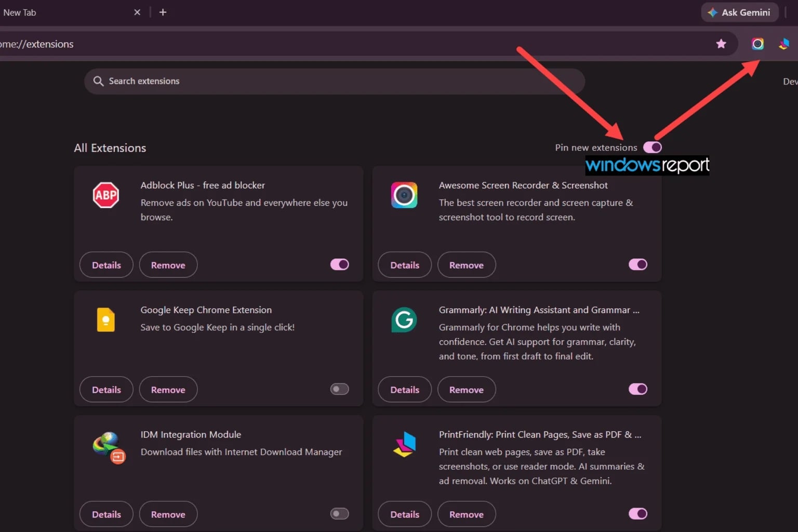Image resolution: width=798 pixels, height=532 pixels.
Task: Click 'Save to Google Keep in a single click!' text
Action: [x=217, y=327]
